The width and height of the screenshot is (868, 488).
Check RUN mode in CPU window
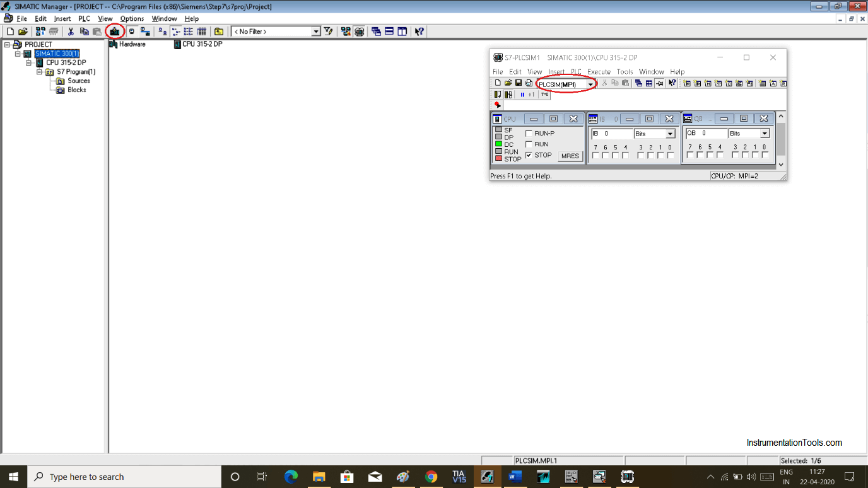[529, 144]
